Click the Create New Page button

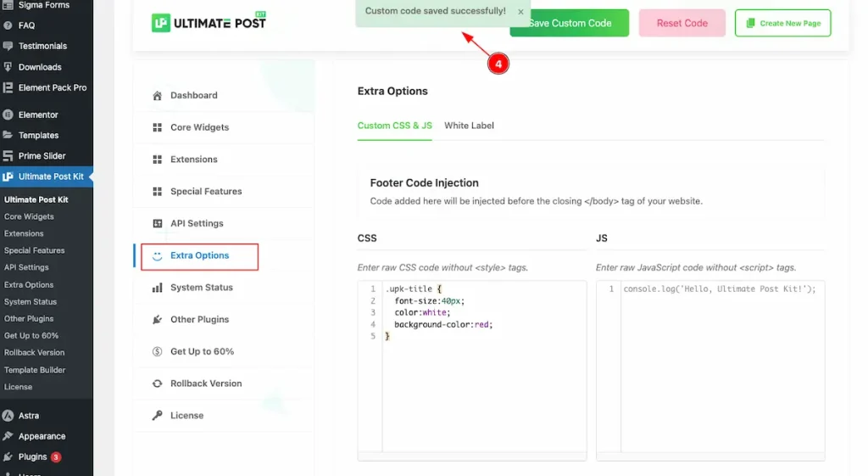point(782,23)
